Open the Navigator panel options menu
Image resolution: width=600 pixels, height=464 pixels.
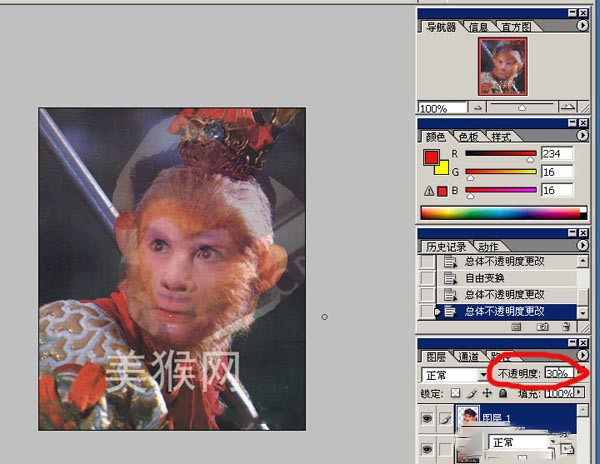[584, 27]
